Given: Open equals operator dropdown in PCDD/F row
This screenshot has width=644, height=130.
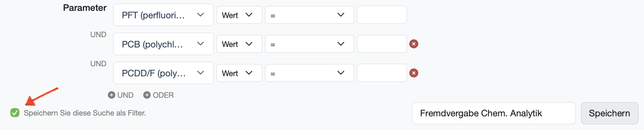Looking at the screenshot, I should coord(309,73).
